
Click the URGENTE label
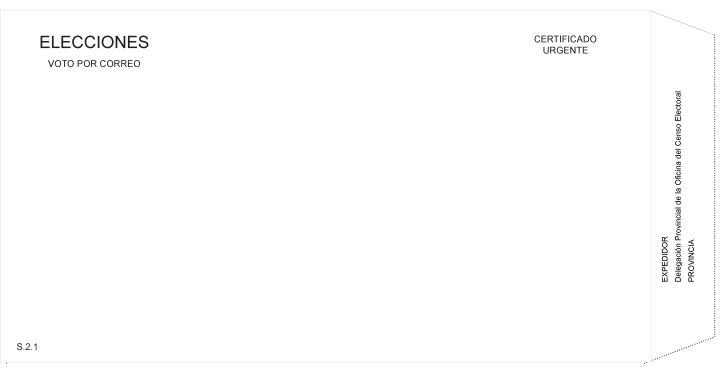[x=565, y=51]
